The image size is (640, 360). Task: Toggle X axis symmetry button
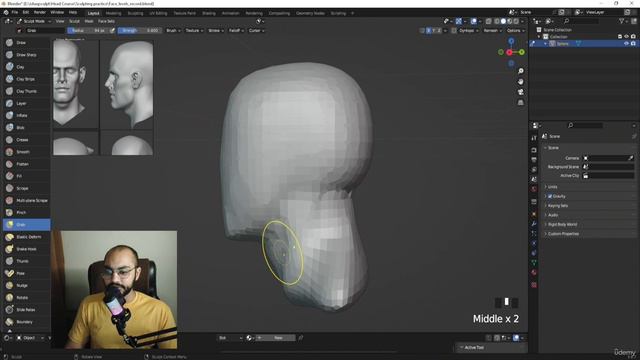[x=428, y=31]
